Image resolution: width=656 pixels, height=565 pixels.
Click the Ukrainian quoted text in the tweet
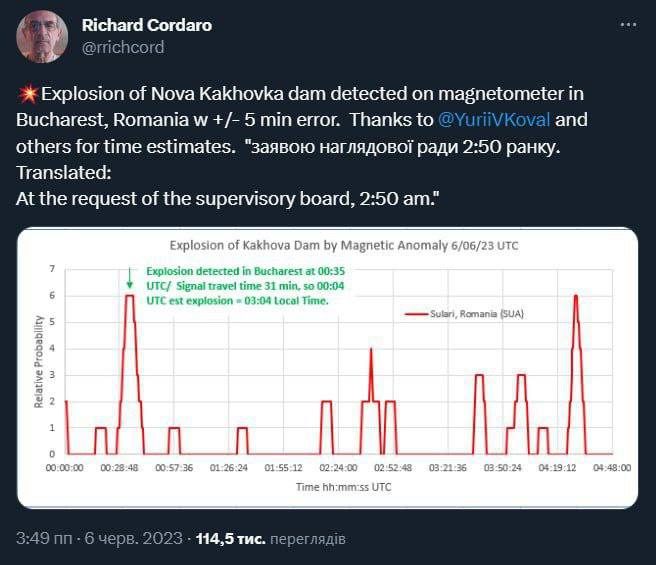[x=421, y=146]
